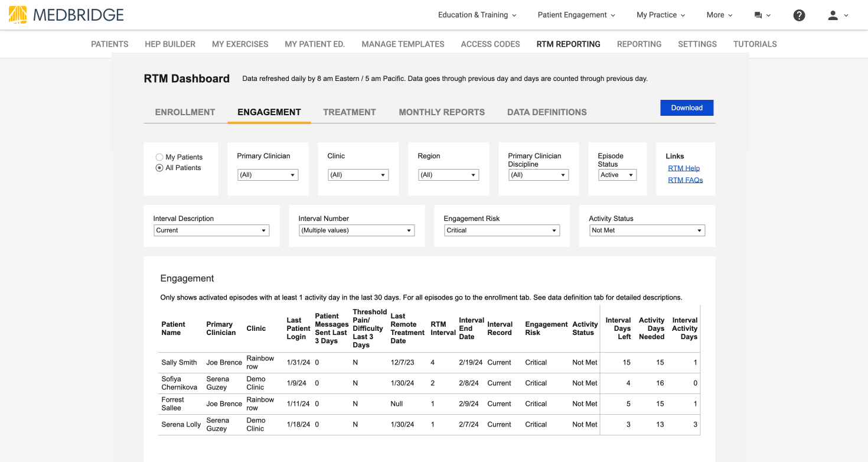The image size is (868, 462).
Task: Click the Primary Clinician column header
Action: (221, 328)
